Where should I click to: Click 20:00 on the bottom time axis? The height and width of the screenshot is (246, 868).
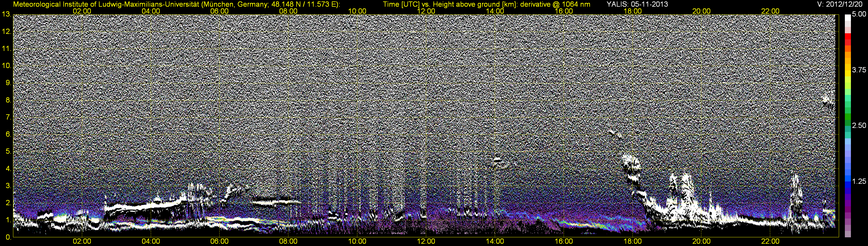[x=702, y=241]
